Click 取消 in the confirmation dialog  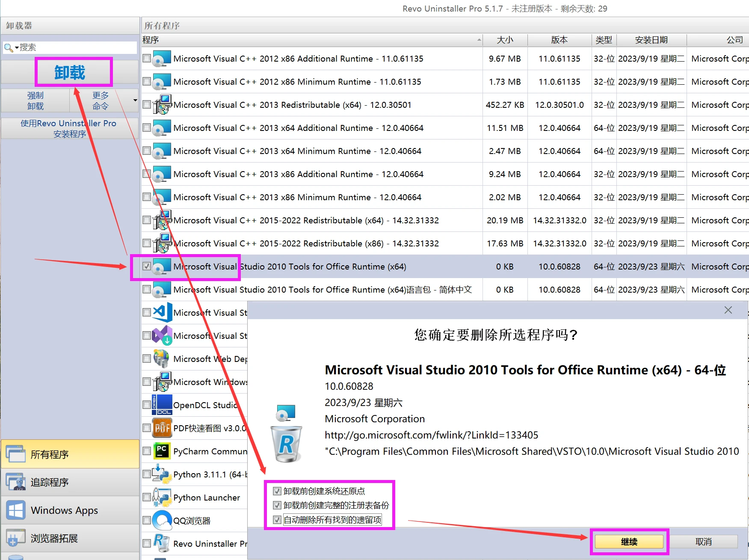click(x=704, y=542)
